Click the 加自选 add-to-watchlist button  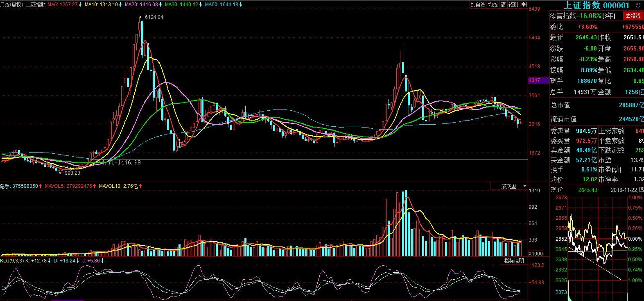click(x=478, y=5)
